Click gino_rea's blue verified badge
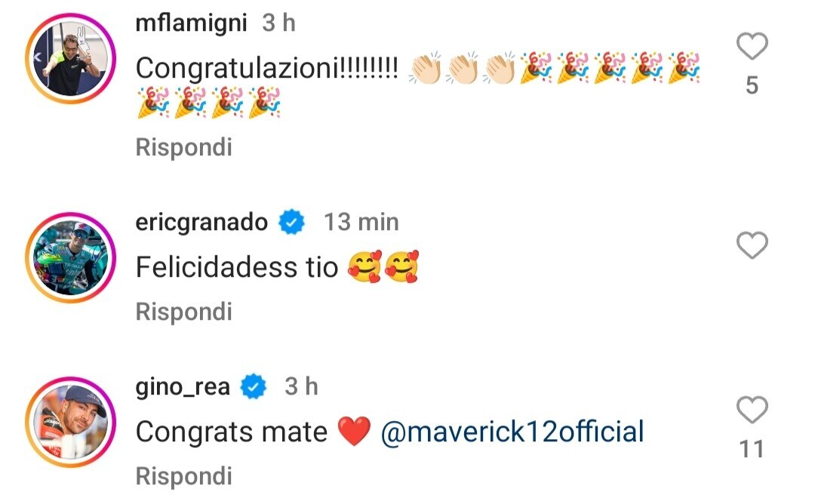The image size is (815, 504). pyautogui.click(x=254, y=388)
